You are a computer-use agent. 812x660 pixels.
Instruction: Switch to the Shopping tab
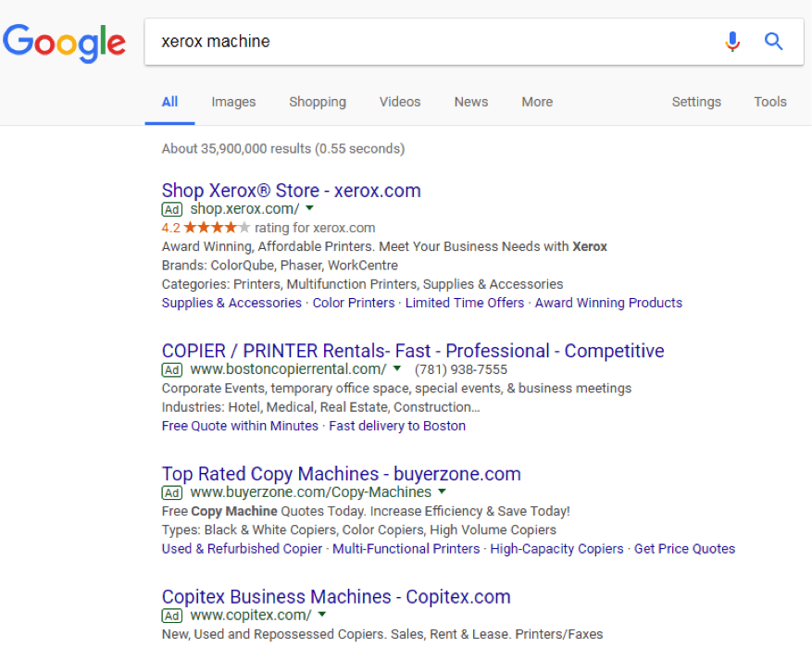coord(318,102)
